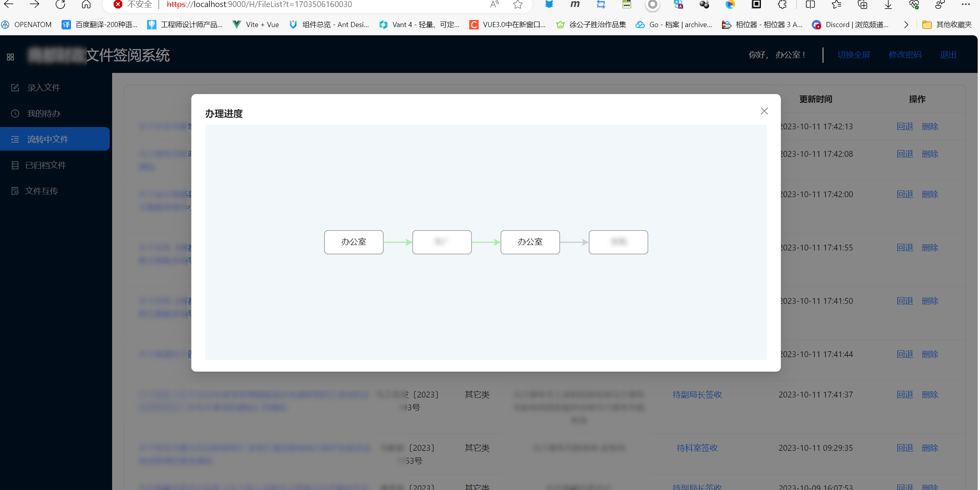Open the collections icon
Viewport: 980px width, 490px height.
(x=862, y=4)
